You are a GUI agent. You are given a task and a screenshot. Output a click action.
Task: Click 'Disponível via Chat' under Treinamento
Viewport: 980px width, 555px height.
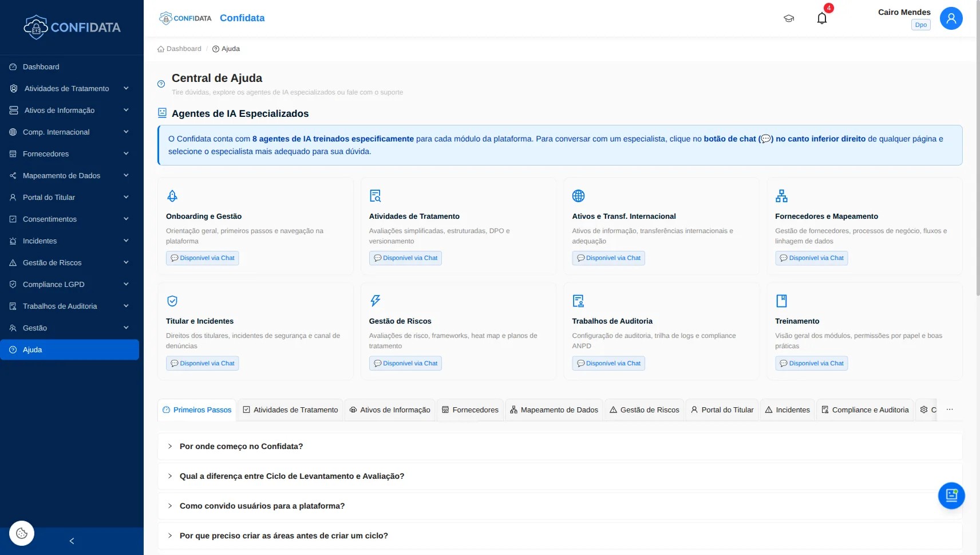tap(812, 363)
